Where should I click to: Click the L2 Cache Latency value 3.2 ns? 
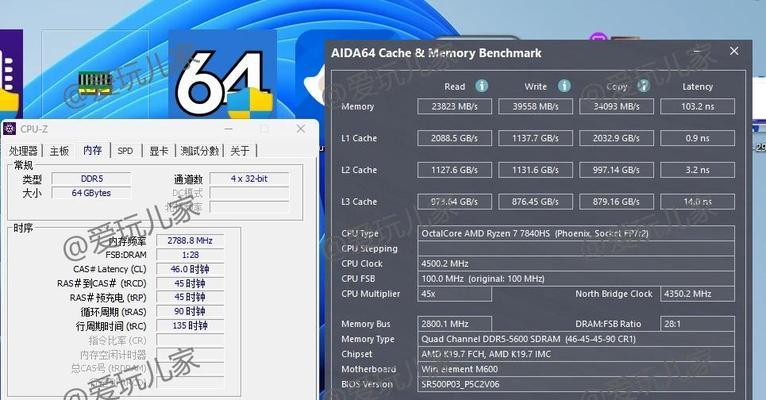(698, 170)
